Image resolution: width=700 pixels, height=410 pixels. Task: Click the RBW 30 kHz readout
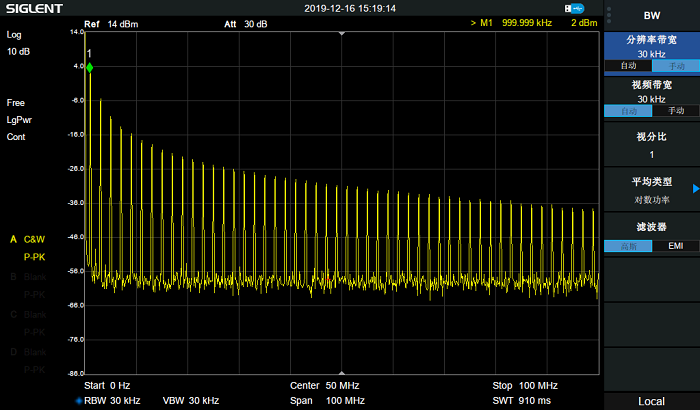(112, 401)
